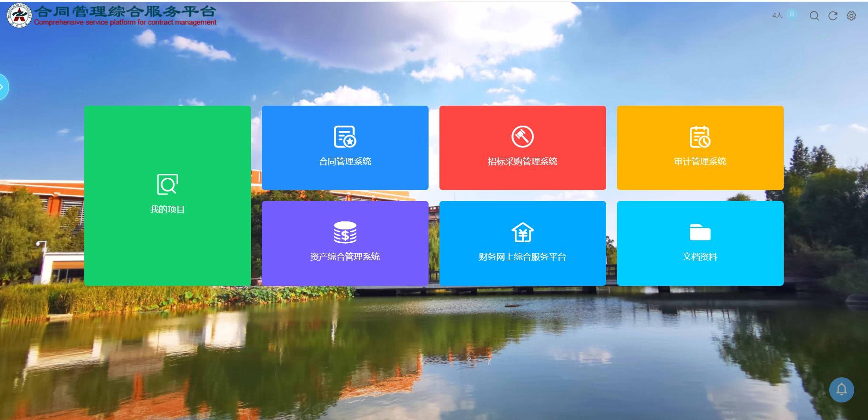Click the contract document icon with star
Screen dimensions: 868x420
tap(345, 137)
